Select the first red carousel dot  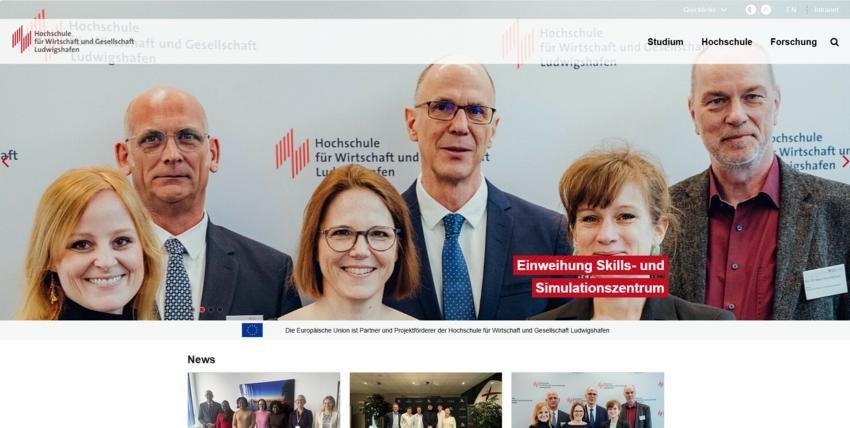[202, 309]
